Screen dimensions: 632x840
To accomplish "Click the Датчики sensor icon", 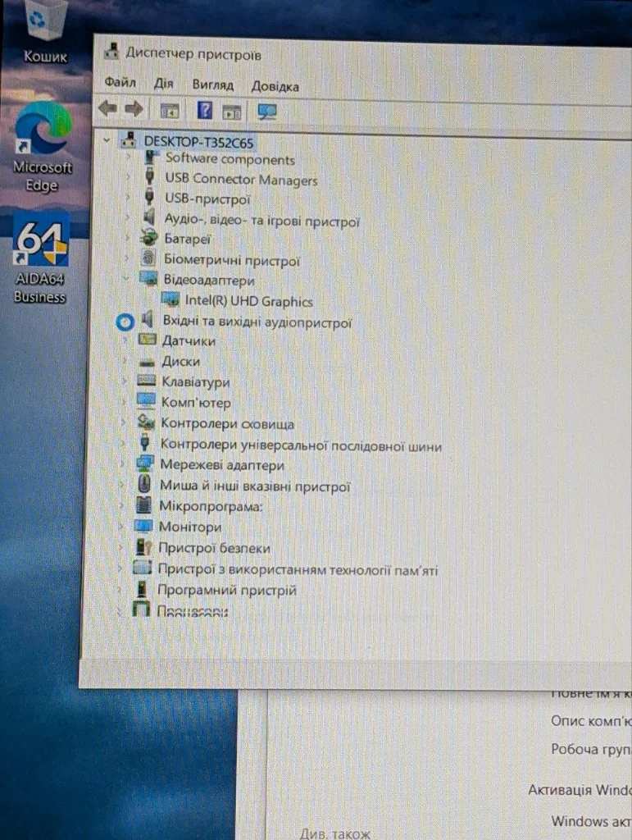I will (x=148, y=339).
